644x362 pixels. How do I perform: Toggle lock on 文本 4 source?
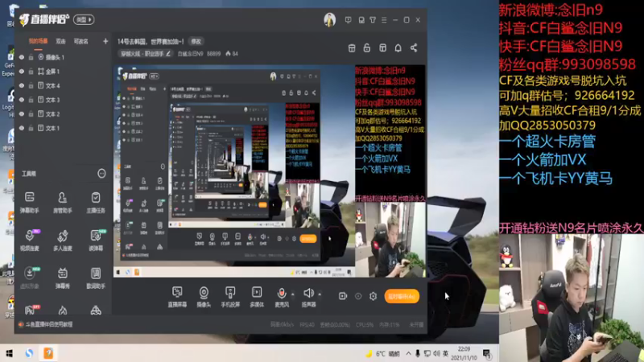[31, 86]
